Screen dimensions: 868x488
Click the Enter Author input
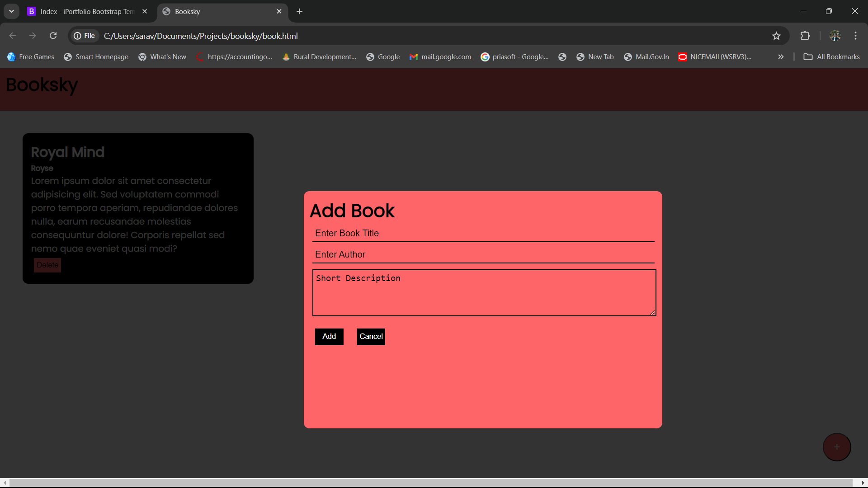tap(483, 254)
